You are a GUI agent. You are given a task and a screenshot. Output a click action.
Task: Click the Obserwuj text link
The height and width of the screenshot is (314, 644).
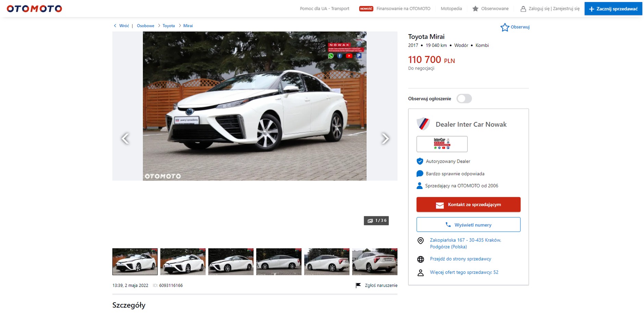click(520, 27)
